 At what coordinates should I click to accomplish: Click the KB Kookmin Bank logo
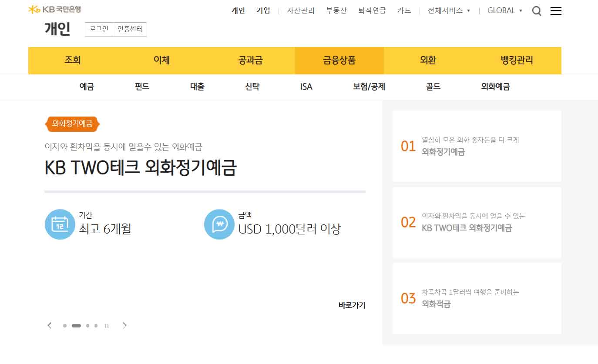54,9
